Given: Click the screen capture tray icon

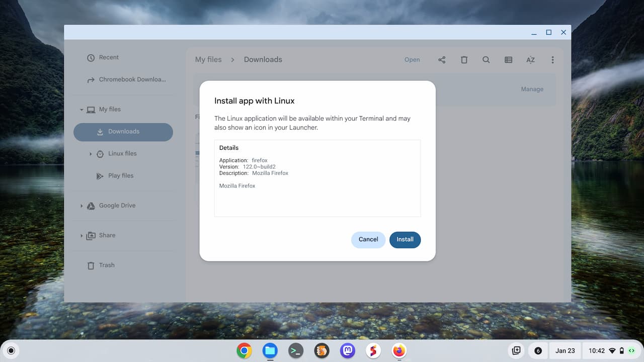Looking at the screenshot, I should click(516, 350).
